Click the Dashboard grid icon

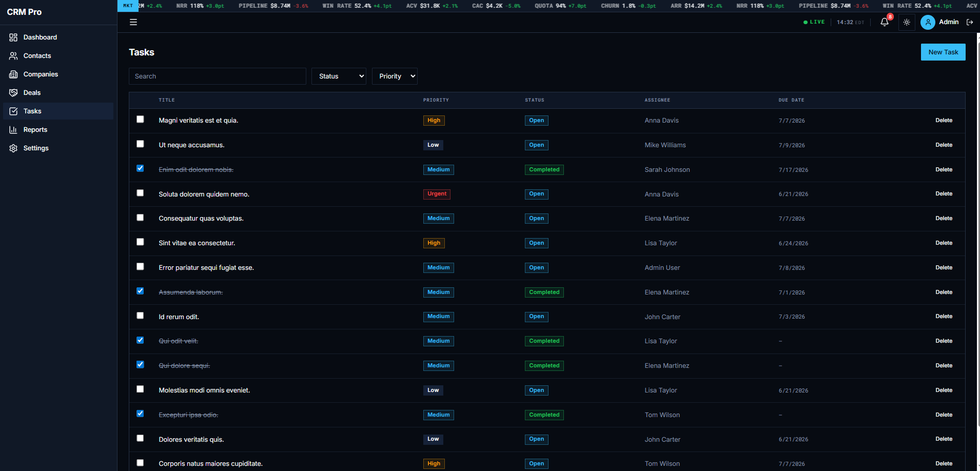[x=13, y=37]
